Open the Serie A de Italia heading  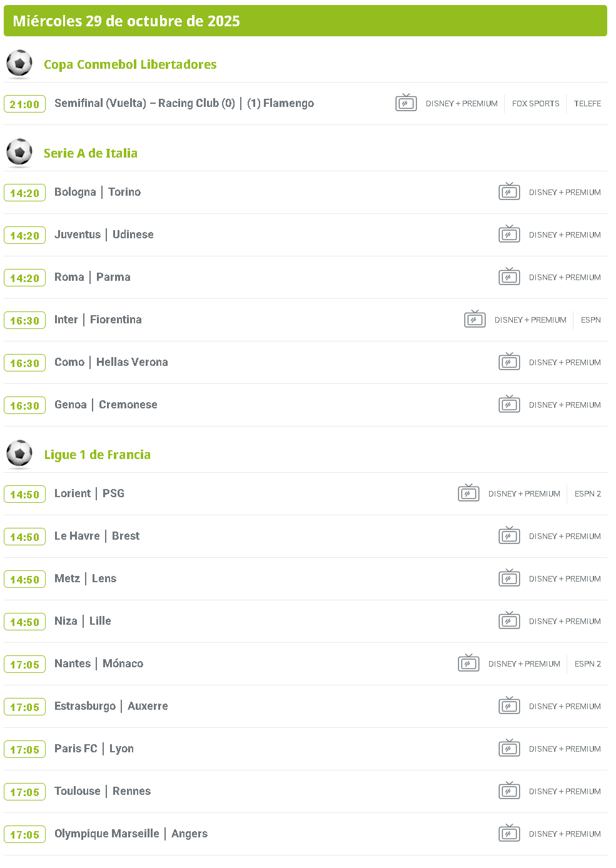coord(91,153)
